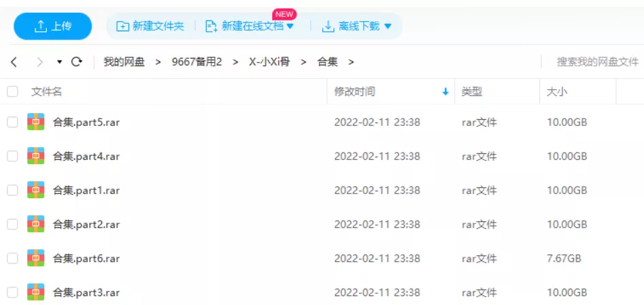644x305 pixels.
Task: Click the blue sort arrow in 修改时间 column
Action: click(445, 92)
